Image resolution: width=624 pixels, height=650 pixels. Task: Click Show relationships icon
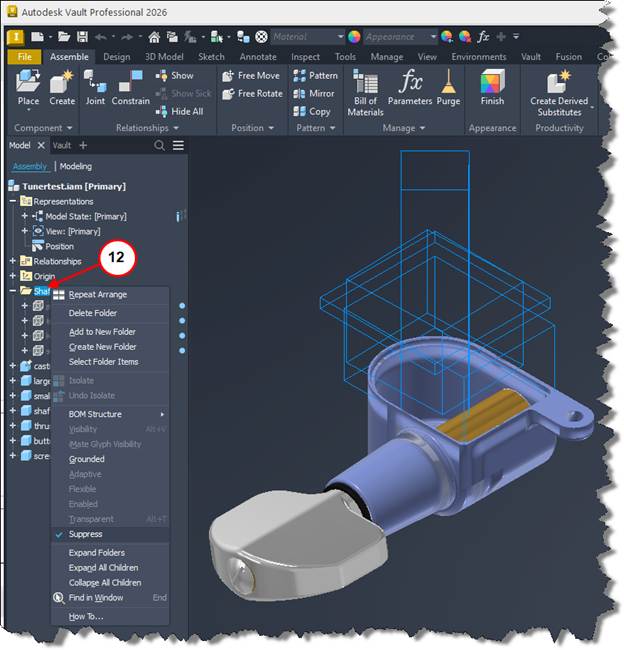point(161,75)
